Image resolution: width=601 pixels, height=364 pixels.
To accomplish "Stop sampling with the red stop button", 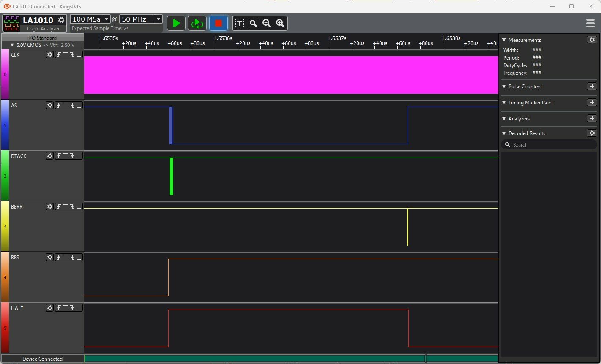I will [x=219, y=23].
